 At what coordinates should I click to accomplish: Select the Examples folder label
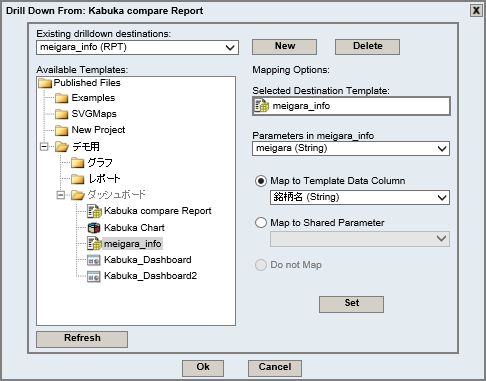tap(93, 98)
